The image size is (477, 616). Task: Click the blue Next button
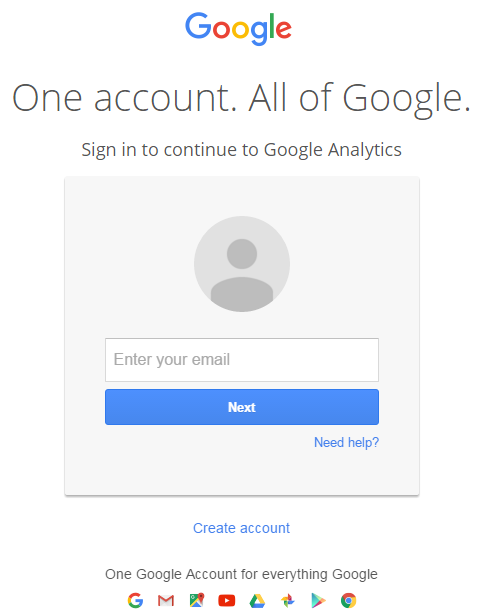click(242, 407)
